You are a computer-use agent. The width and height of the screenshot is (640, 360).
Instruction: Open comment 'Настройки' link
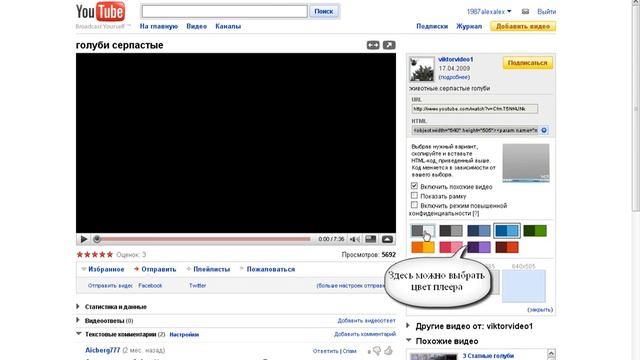pos(184,334)
